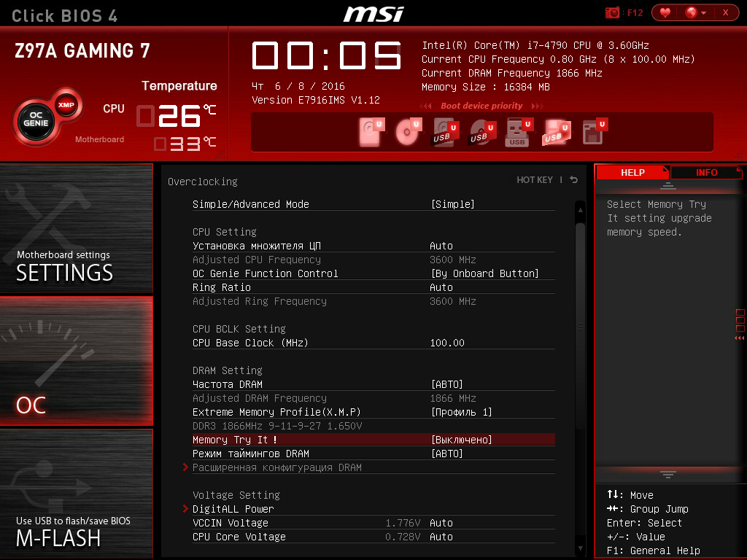Go back using the return arrow icon
The image size is (747, 560).
[573, 179]
